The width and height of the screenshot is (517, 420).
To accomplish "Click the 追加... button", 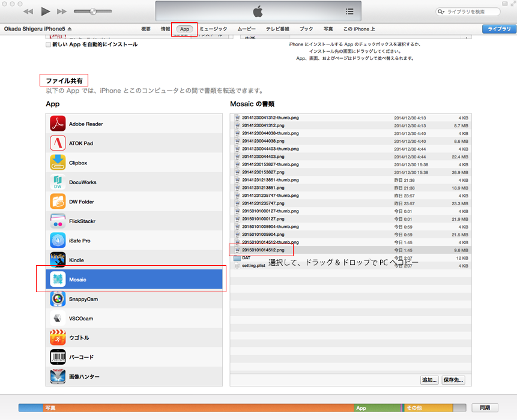I will click(x=429, y=380).
